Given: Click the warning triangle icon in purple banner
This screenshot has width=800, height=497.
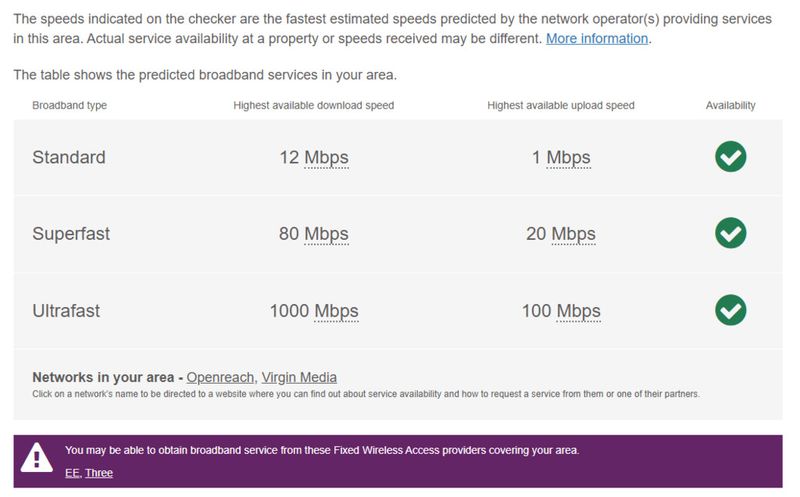Looking at the screenshot, I should click(x=37, y=458).
